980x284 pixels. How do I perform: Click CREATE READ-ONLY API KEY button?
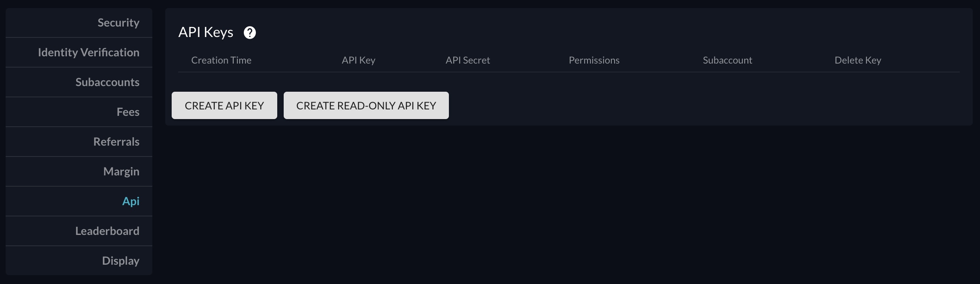click(366, 106)
